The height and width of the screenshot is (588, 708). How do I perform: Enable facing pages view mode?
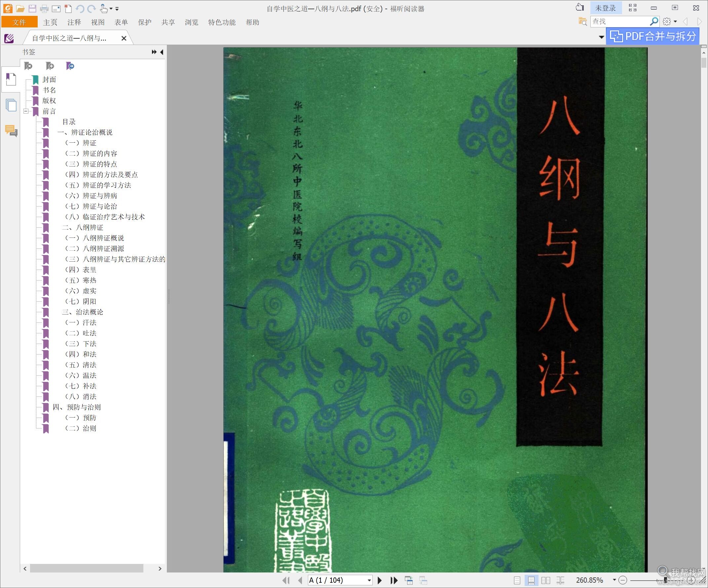545,580
